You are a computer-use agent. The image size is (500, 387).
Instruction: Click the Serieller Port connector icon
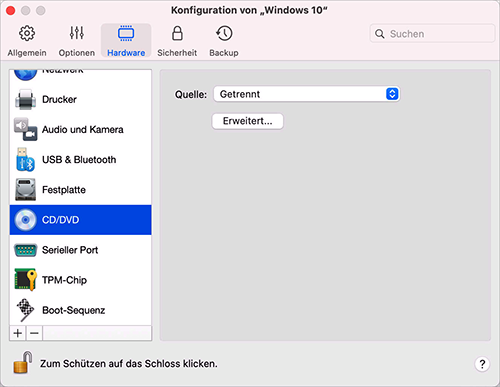point(25,250)
